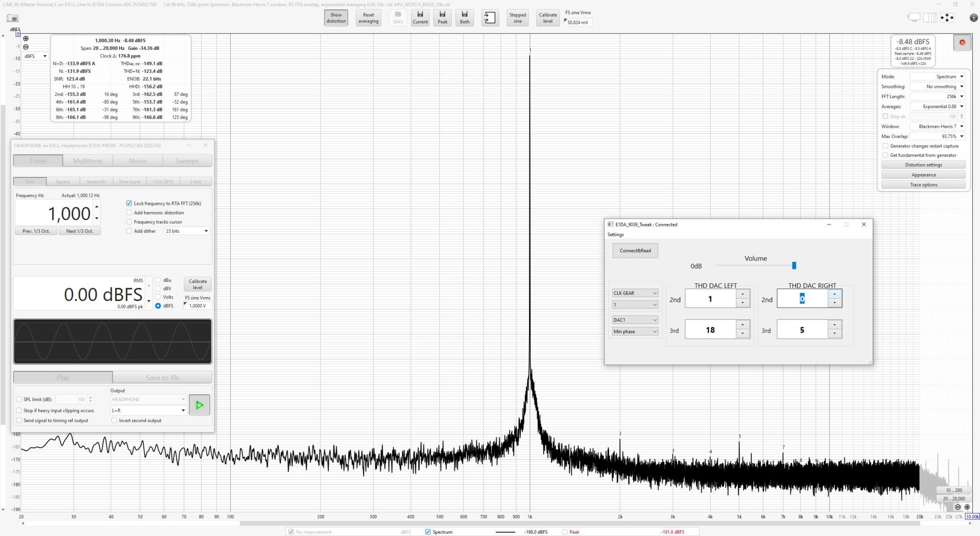The width and height of the screenshot is (980, 536).
Task: Click Reset averaging button
Action: pyautogui.click(x=368, y=18)
